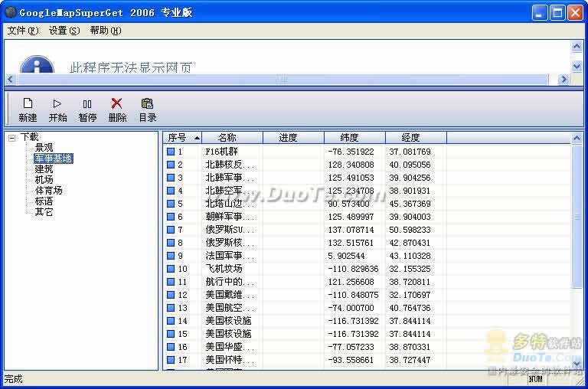The image size is (588, 389).
Task: Click the blue icon of row 13 美国航空
Action: [171, 308]
